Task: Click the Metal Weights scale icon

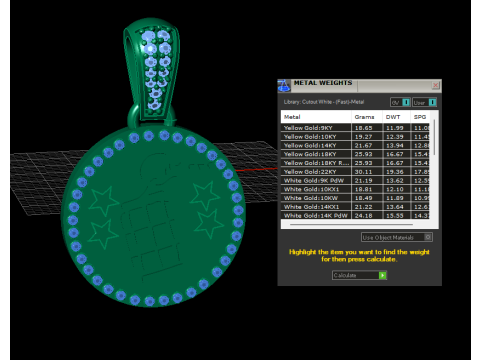Action: click(284, 86)
